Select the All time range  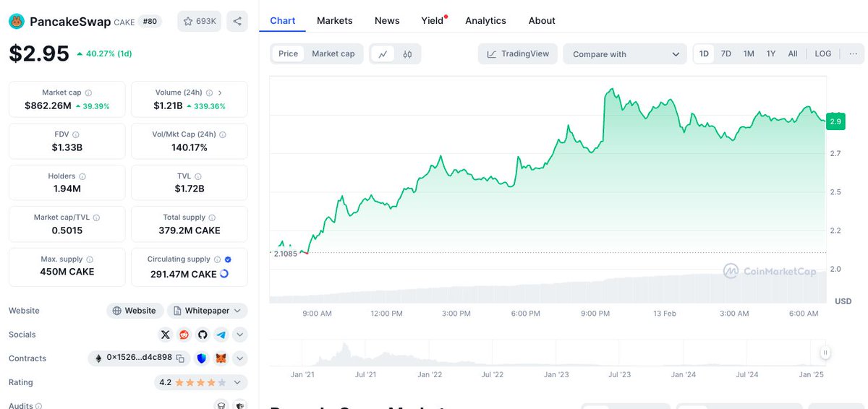(793, 53)
